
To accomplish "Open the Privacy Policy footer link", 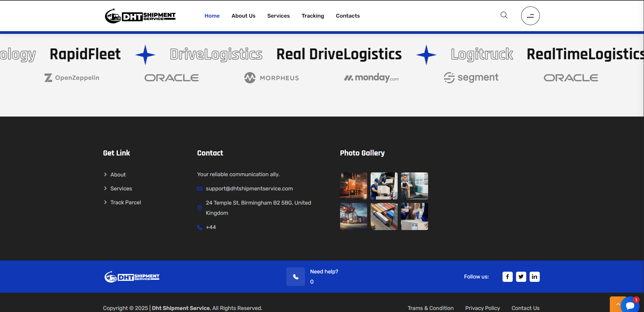I will pos(482,308).
